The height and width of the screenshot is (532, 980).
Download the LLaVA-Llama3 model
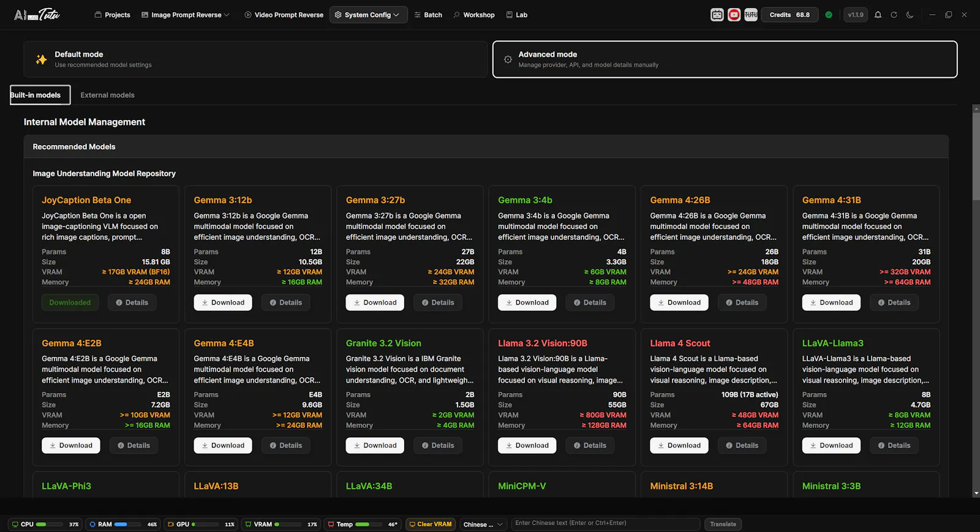tap(831, 446)
